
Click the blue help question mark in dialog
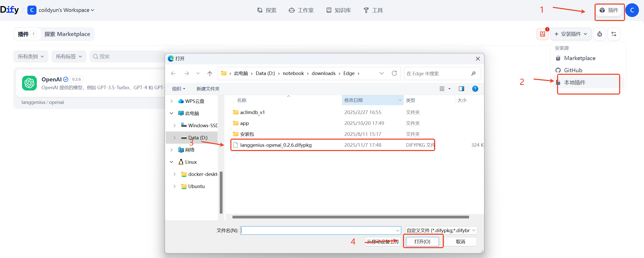click(x=475, y=89)
